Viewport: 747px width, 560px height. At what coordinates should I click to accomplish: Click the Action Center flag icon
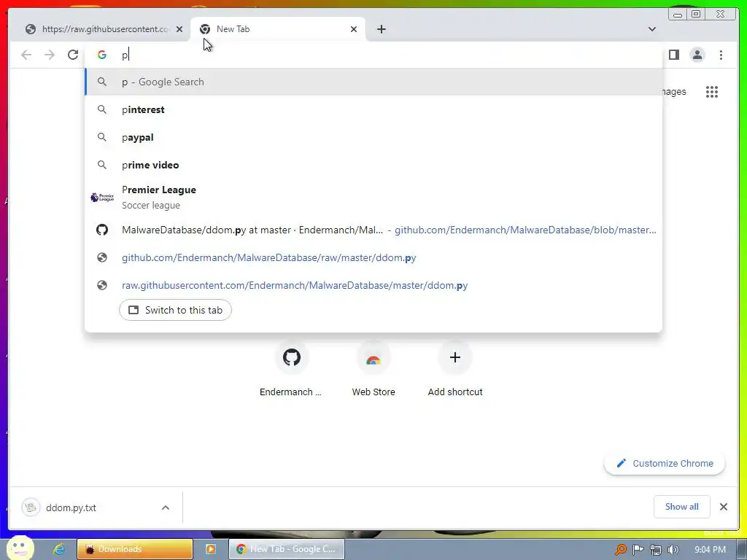638,550
